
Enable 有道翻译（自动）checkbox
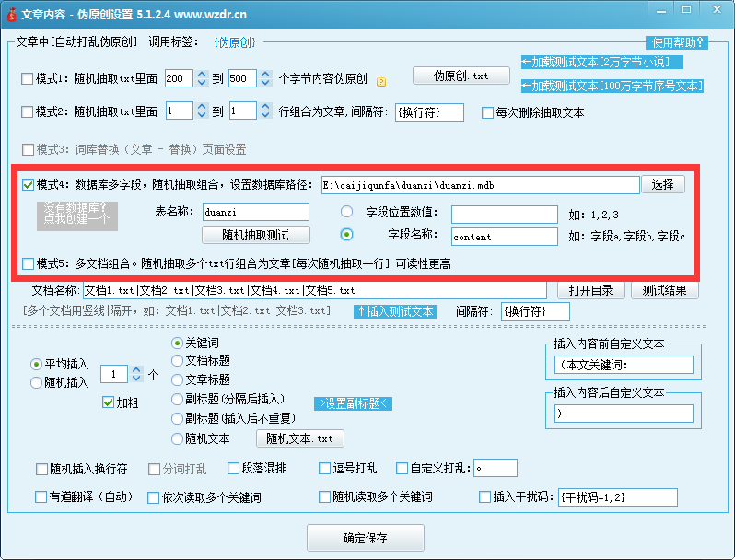(41, 496)
